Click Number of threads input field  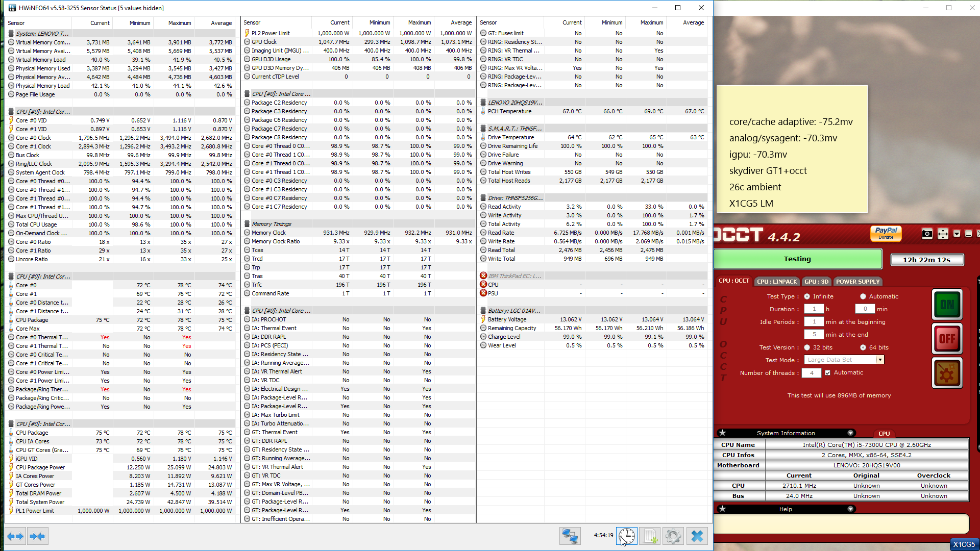(812, 373)
